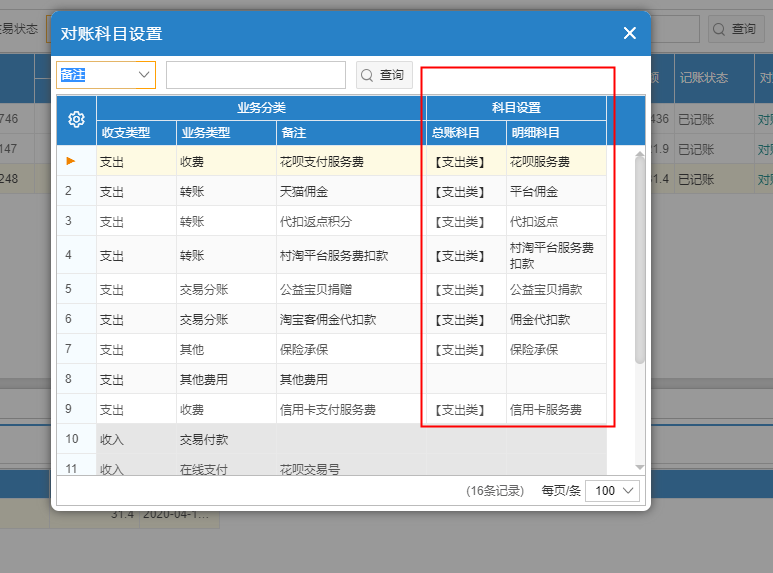Image resolution: width=773 pixels, height=573 pixels.
Task: Click the 佣金代扣款 detail subject cell
Action: pyautogui.click(x=556, y=320)
